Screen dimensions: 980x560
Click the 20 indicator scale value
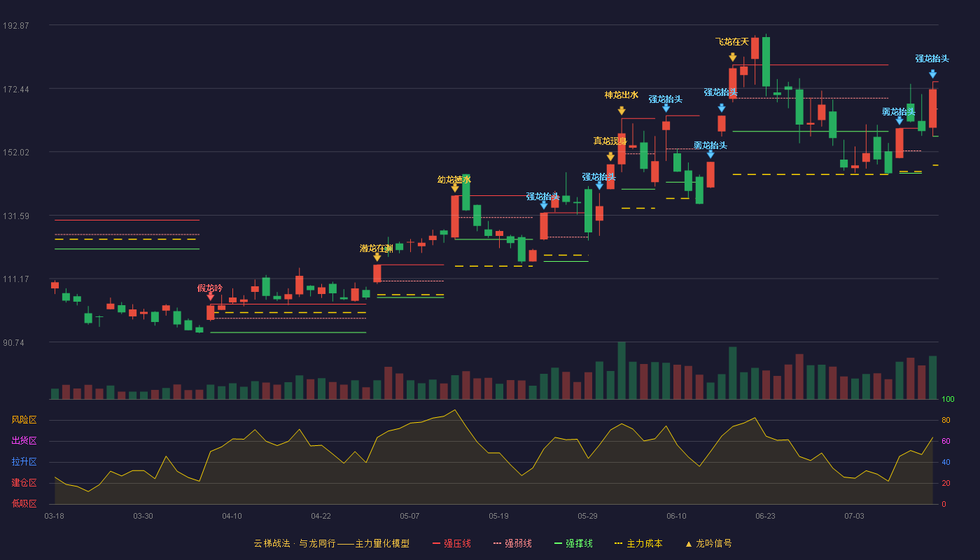pyautogui.click(x=946, y=484)
